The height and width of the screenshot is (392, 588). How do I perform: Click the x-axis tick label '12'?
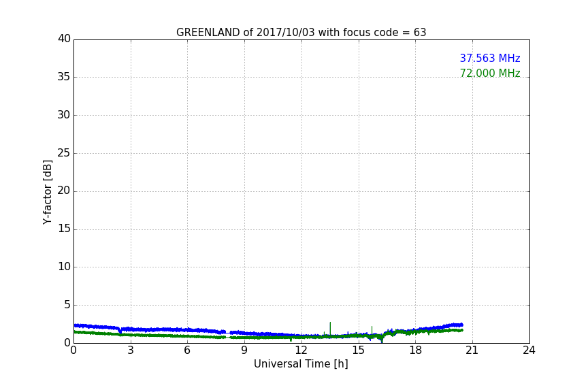point(301,350)
